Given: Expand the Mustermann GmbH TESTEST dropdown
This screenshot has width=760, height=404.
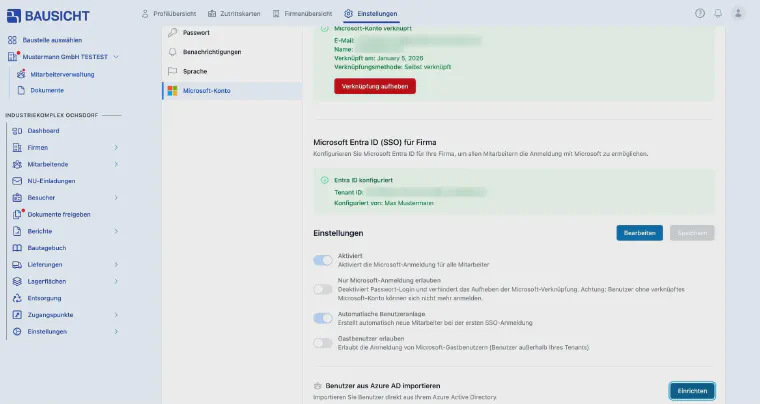Looking at the screenshot, I should coord(116,57).
